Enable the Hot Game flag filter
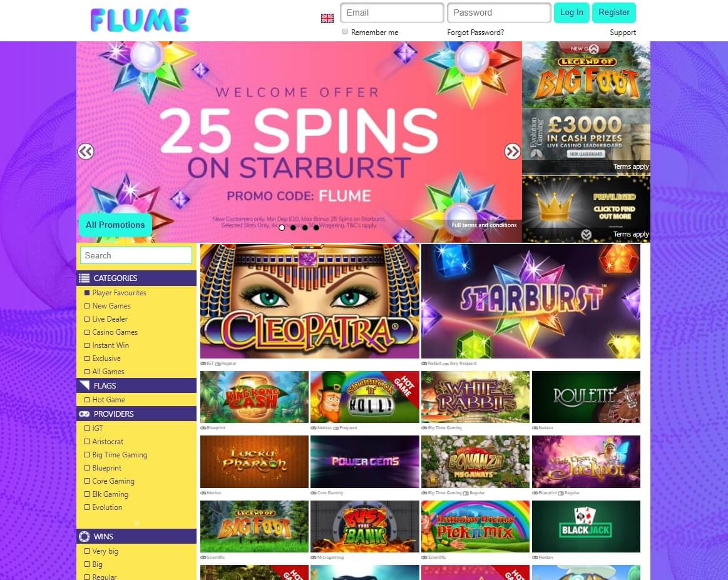Screen dimensions: 728x580 [x=87, y=400]
